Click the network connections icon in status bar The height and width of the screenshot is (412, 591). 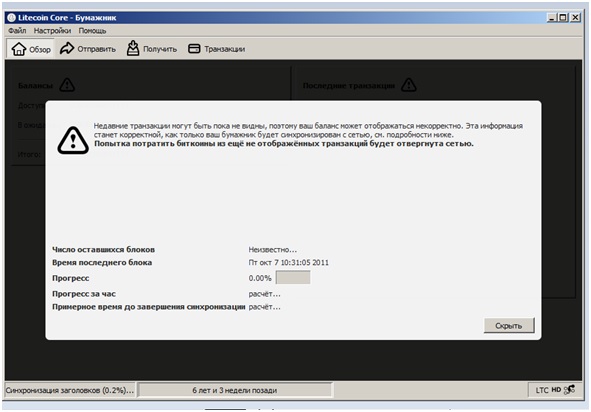pos(570,390)
